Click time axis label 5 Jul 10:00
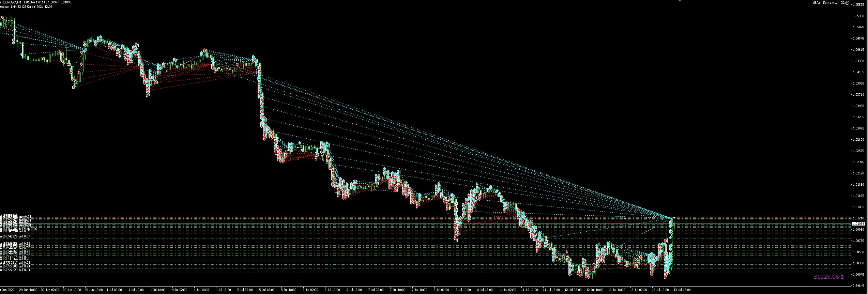 point(267,290)
